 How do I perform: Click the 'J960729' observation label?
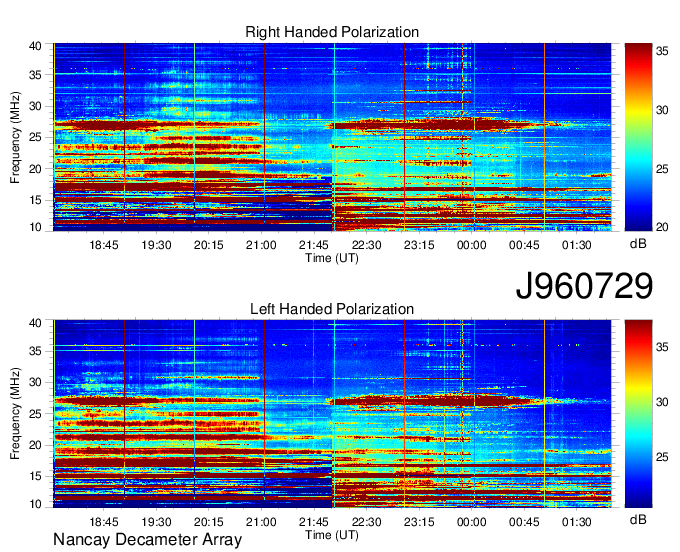[584, 286]
